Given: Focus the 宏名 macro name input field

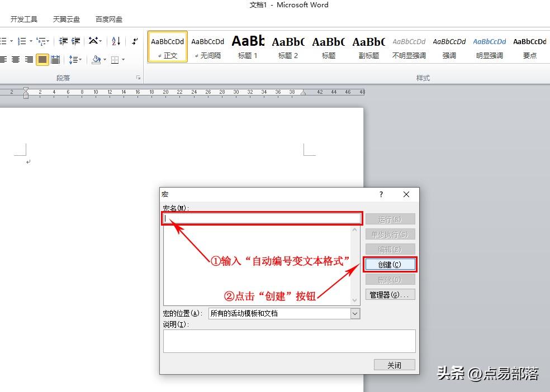Looking at the screenshot, I should click(262, 218).
